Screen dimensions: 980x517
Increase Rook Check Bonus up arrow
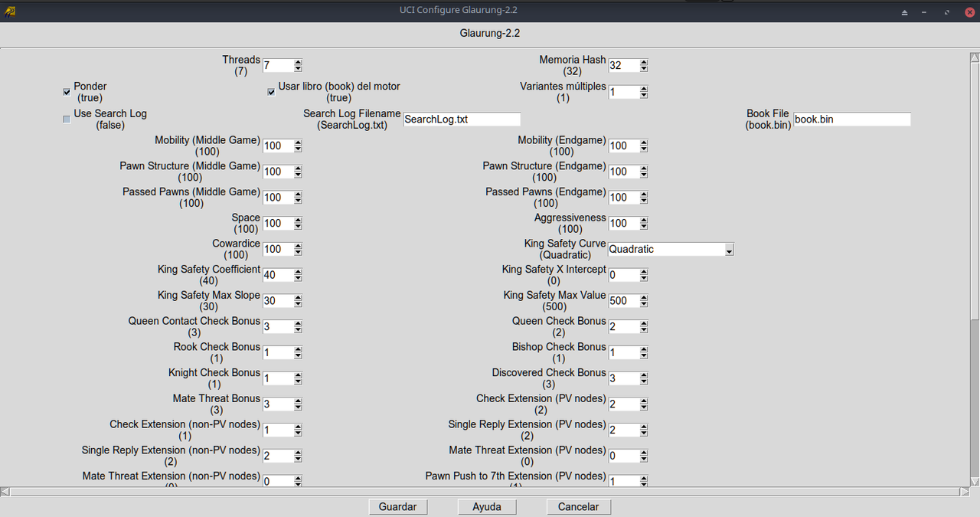(x=299, y=349)
